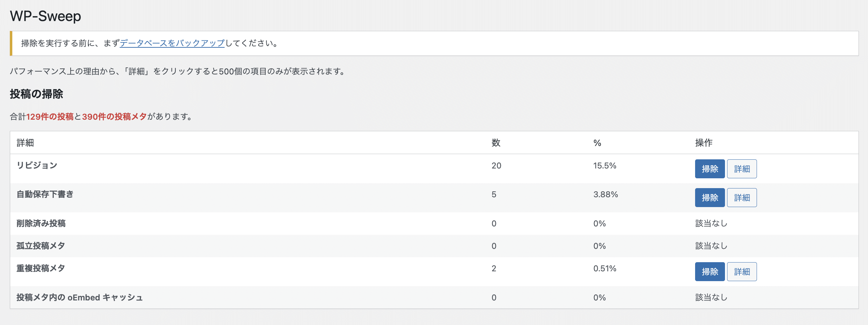
Task: Open the データベースをバックアップ link
Action: [172, 43]
